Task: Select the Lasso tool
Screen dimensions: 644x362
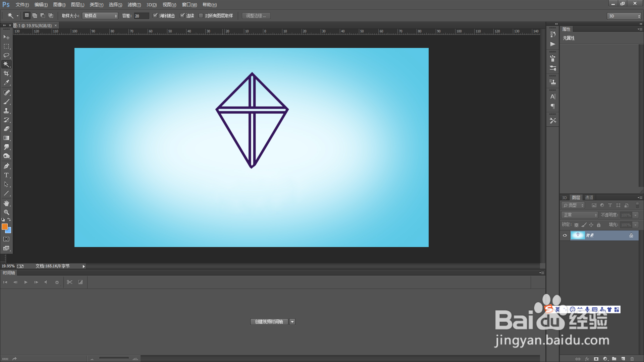Action: 6,55
